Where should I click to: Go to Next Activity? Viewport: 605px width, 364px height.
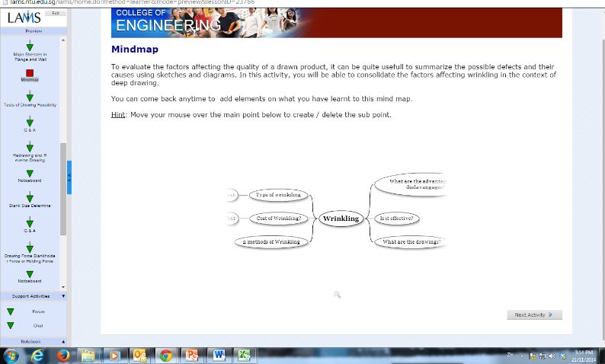[534, 315]
